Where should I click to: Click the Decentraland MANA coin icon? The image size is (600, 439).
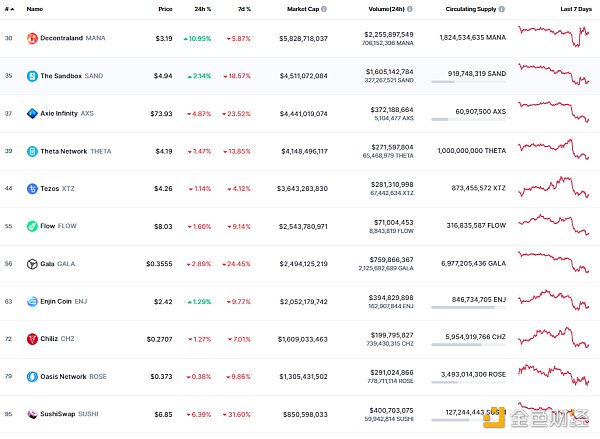click(32, 38)
